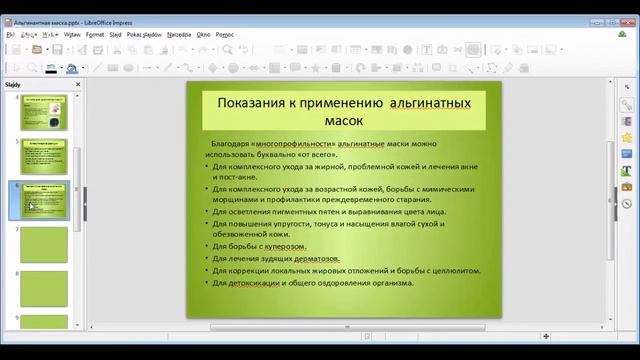The image size is (640, 360).
Task: Click the slide title text box
Action: 344,111
